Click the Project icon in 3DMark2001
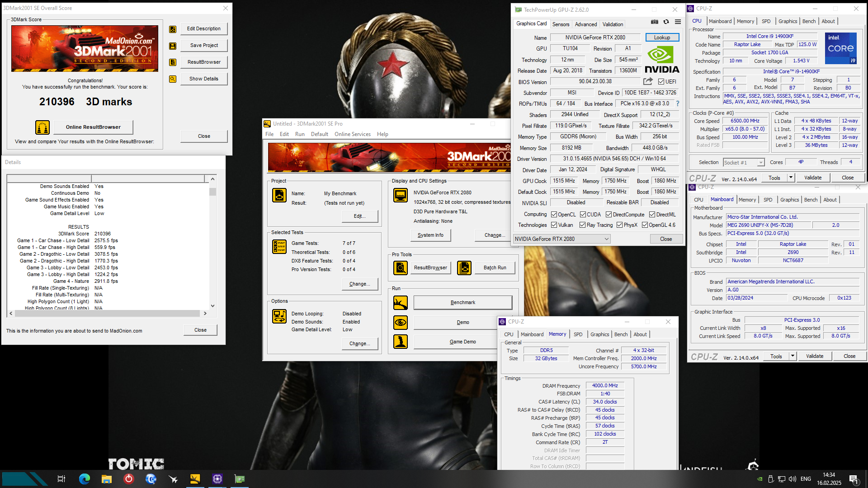The width and height of the screenshot is (868, 488). 279,195
